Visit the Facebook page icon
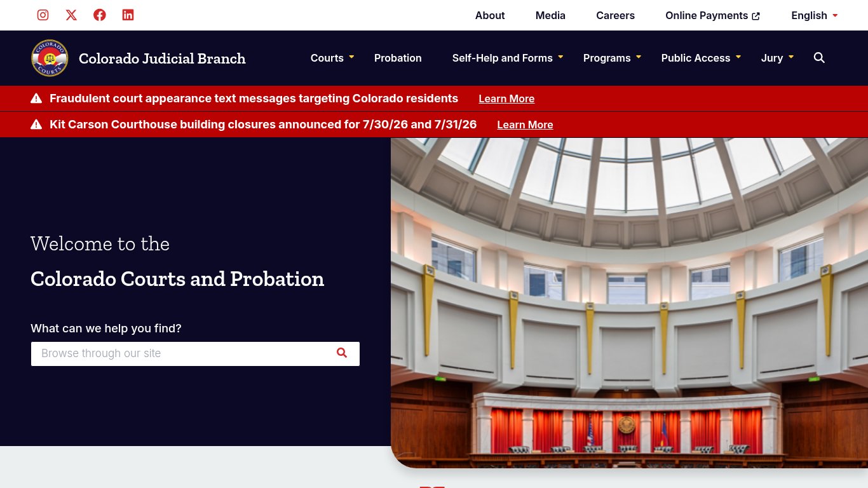 tap(100, 15)
